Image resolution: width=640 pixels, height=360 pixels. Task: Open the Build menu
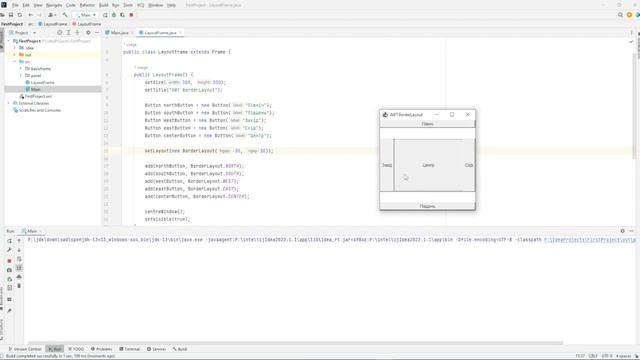pyautogui.click(x=104, y=5)
